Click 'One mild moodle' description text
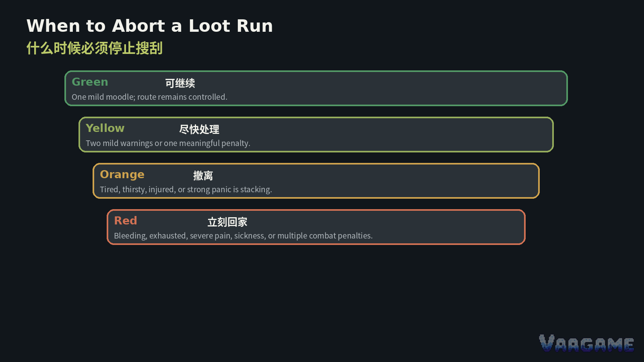Viewport: 644px width, 362px height. click(x=149, y=97)
